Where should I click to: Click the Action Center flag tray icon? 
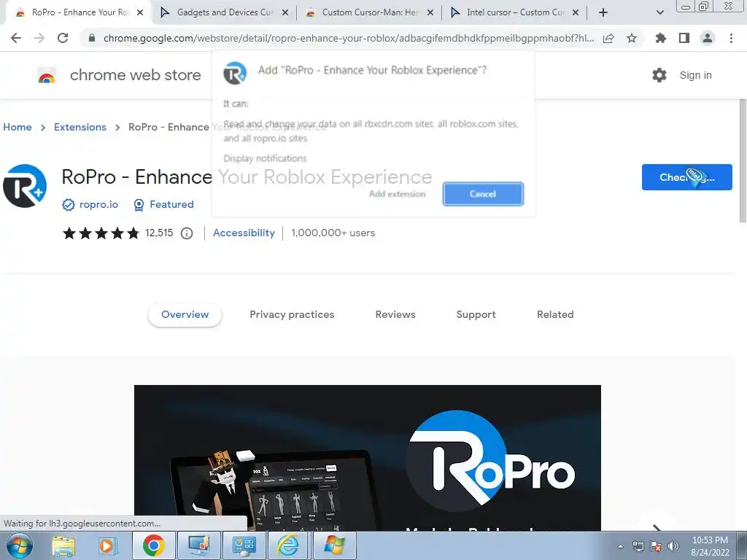656,546
